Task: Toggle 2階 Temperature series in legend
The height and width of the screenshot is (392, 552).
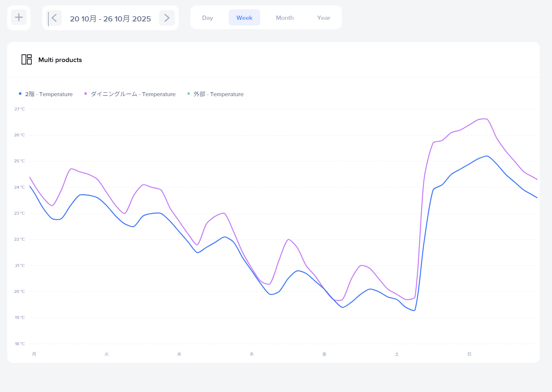Action: click(49, 94)
